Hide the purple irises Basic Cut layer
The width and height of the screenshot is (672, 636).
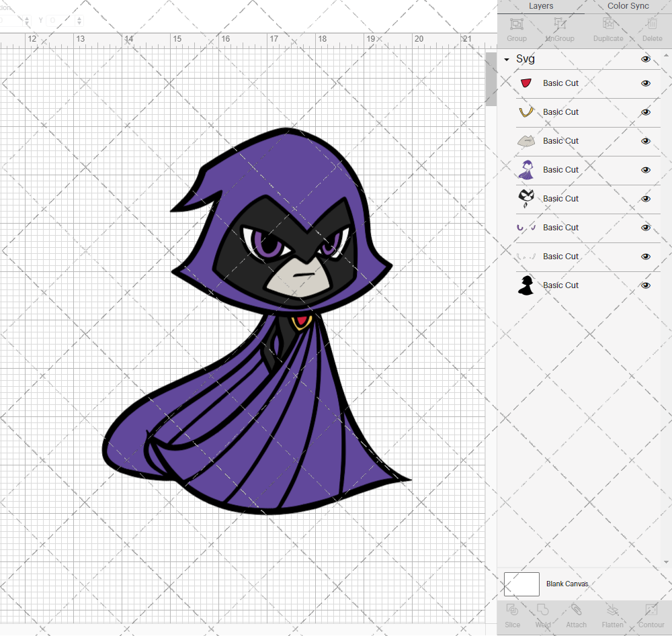(x=645, y=228)
